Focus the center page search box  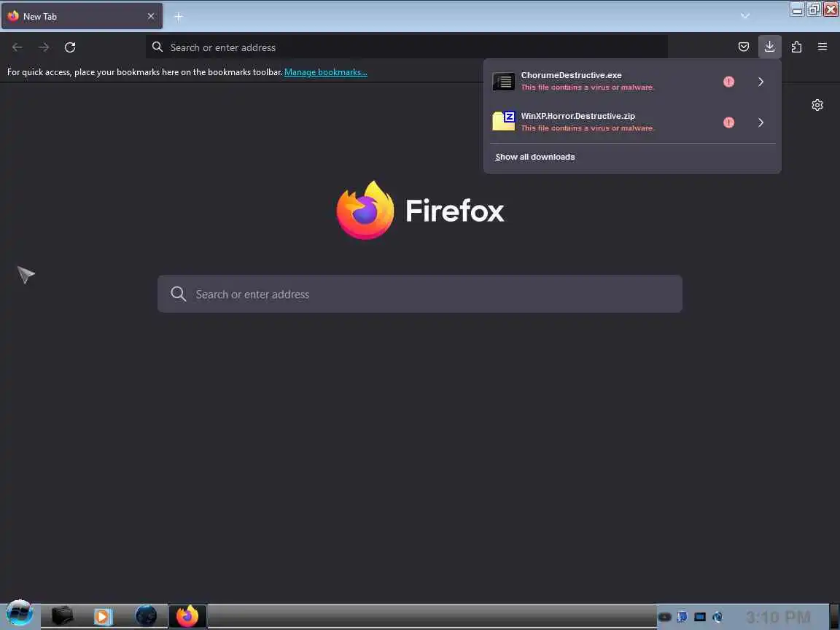[420, 294]
